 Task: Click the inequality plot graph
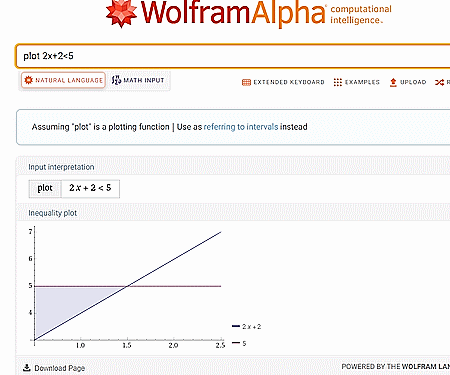127,287
